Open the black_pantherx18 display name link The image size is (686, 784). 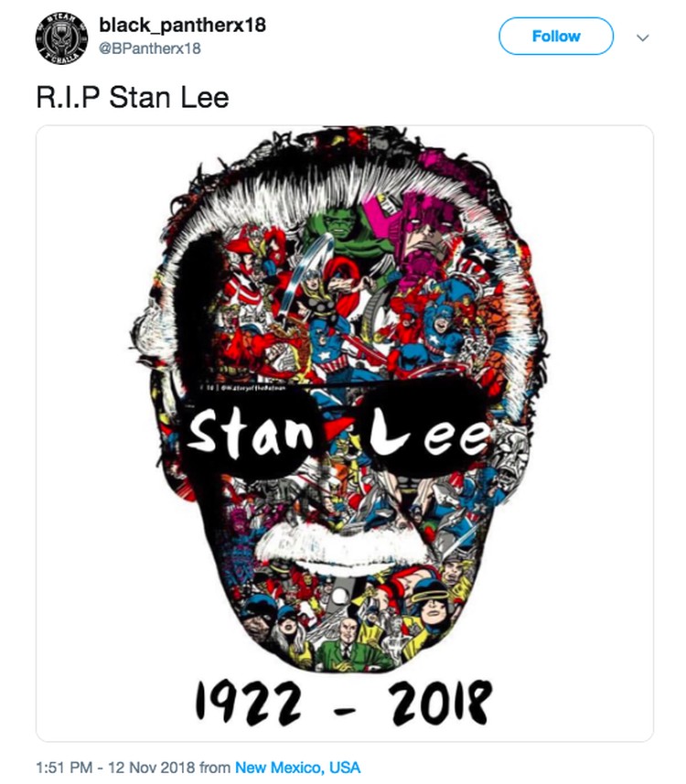[x=183, y=25]
